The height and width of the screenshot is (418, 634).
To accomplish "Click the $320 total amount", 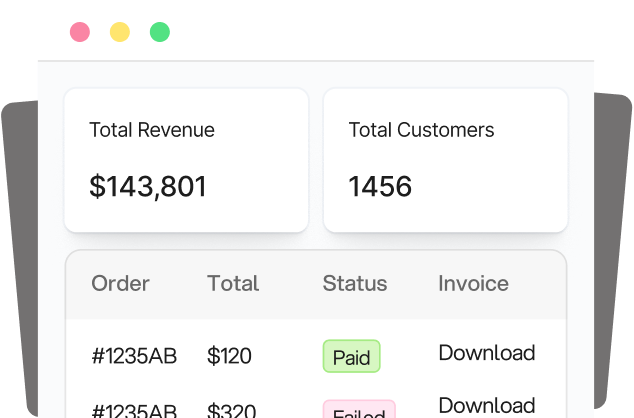I will [x=229, y=410].
